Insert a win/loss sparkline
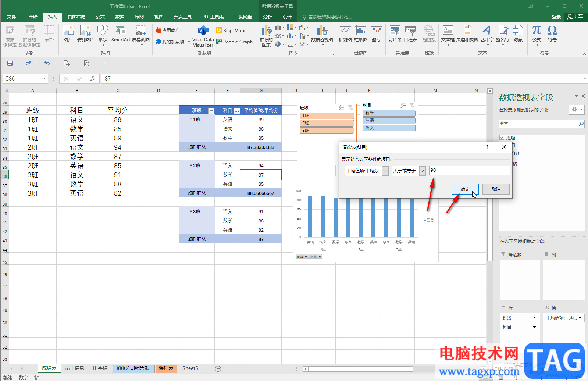The image size is (588, 381). [376, 33]
